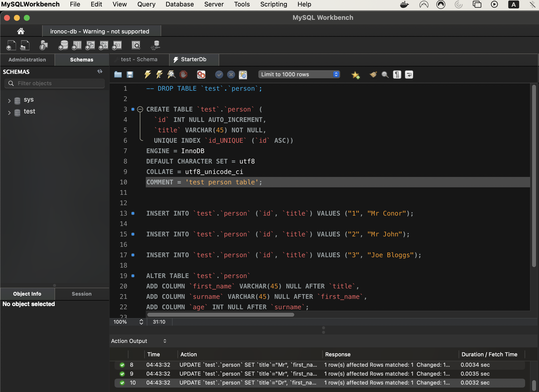Click the commit transaction checkmark icon

(x=219, y=74)
